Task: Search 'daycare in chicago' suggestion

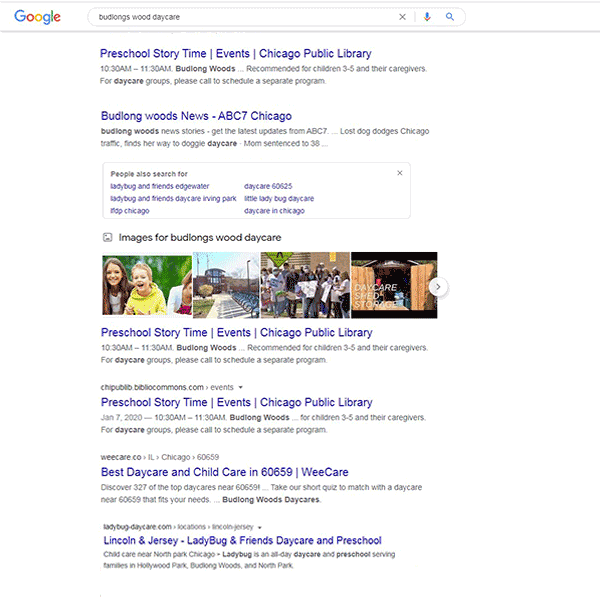Action: pyautogui.click(x=274, y=211)
